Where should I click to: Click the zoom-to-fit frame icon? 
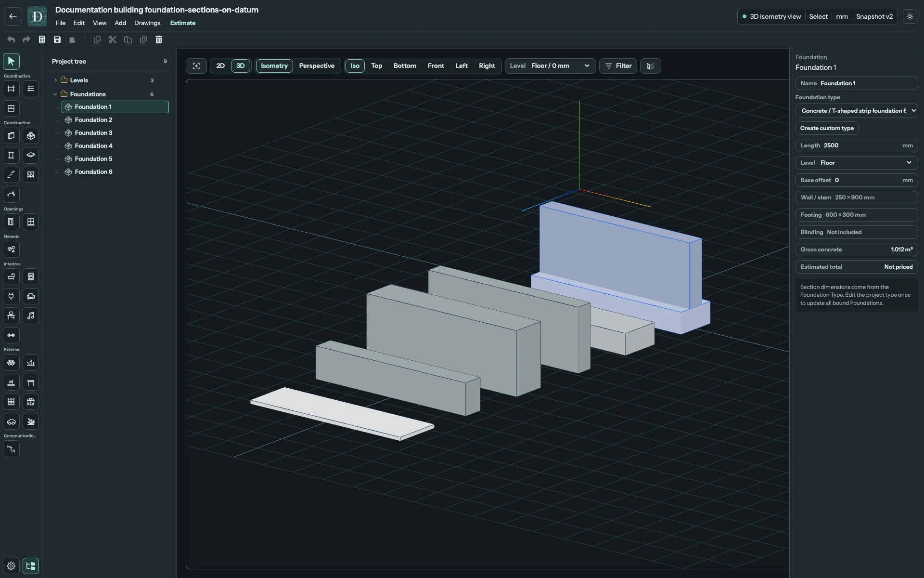pos(196,66)
